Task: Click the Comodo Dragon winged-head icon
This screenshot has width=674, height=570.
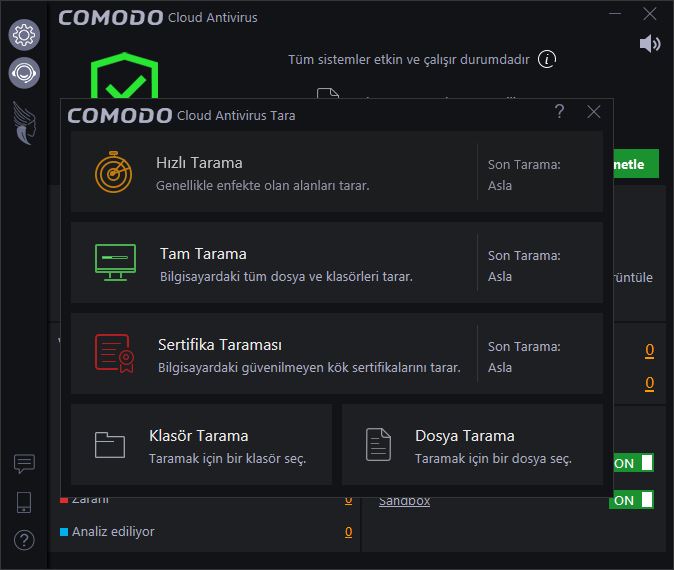Action: point(24,123)
